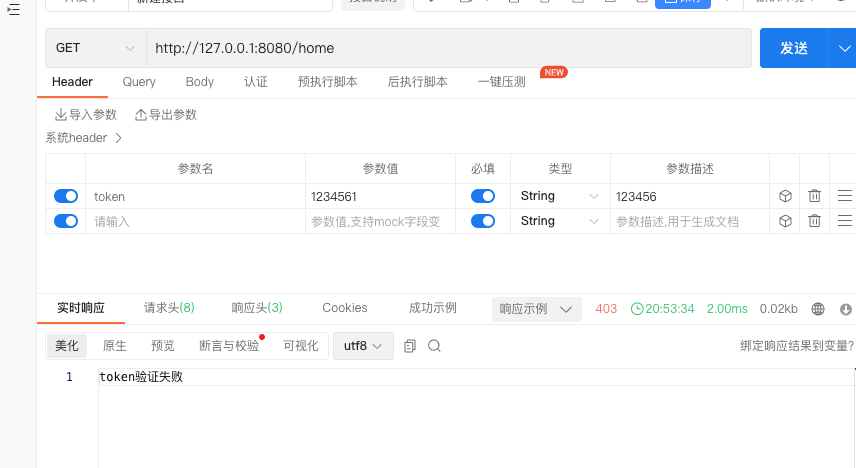Image resolution: width=856 pixels, height=468 pixels.
Task: Open the 响应头(3) tab
Action: pyautogui.click(x=257, y=308)
